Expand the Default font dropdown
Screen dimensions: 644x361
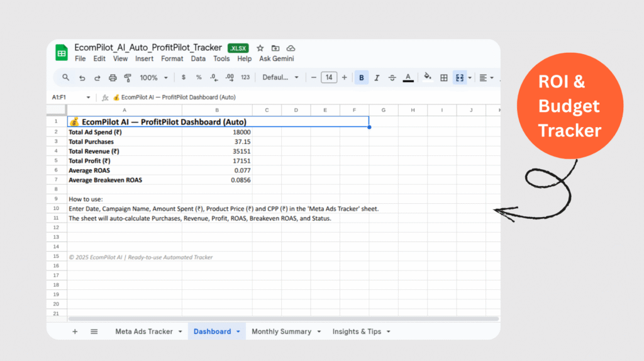[281, 78]
